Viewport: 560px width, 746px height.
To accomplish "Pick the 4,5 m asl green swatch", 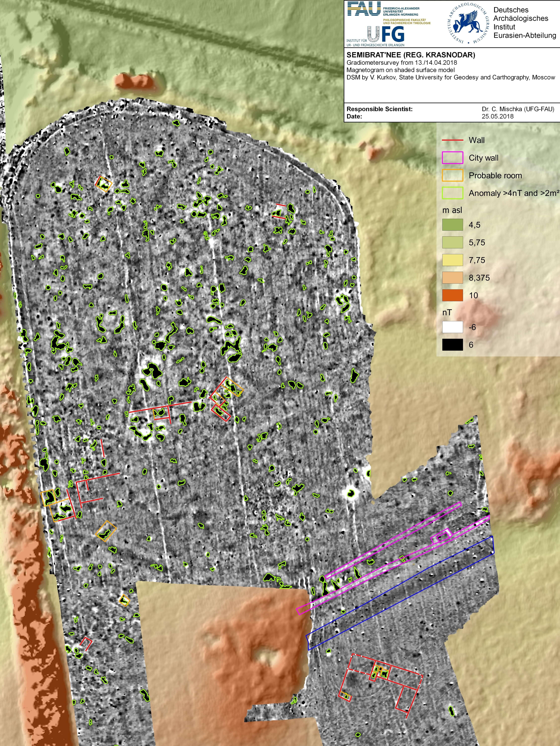I will [x=452, y=225].
